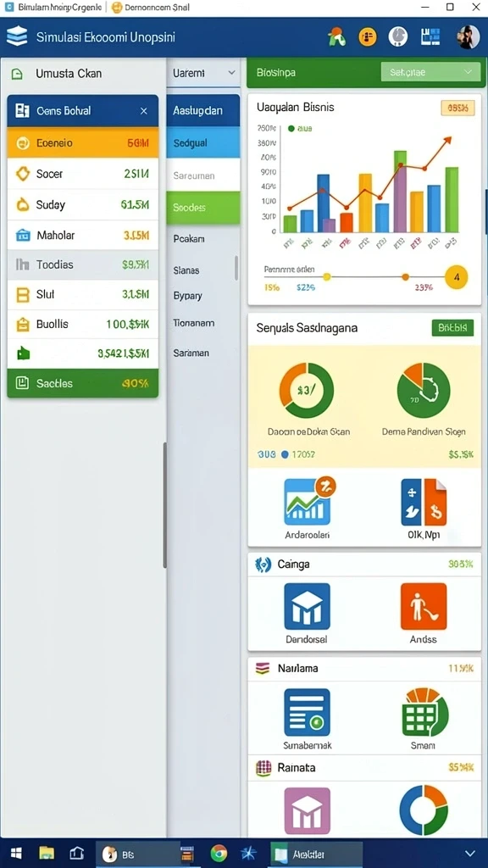Click the green Bktbla button

pyautogui.click(x=452, y=328)
